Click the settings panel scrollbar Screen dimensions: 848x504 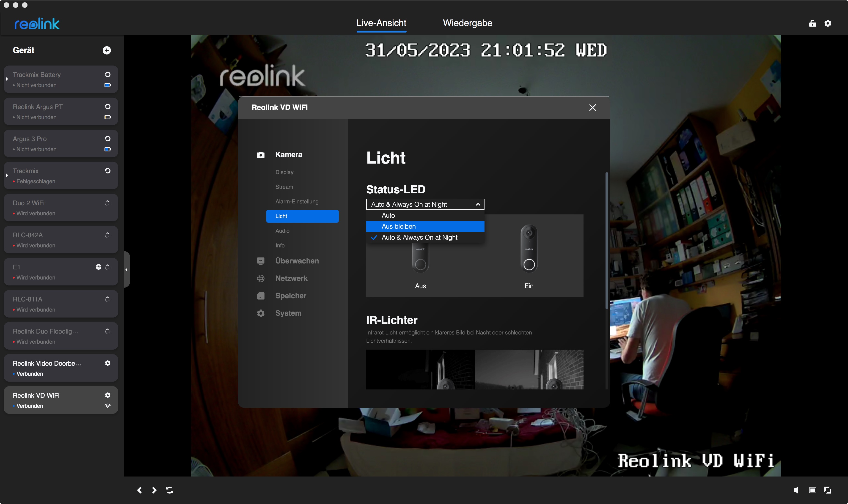tap(607, 241)
